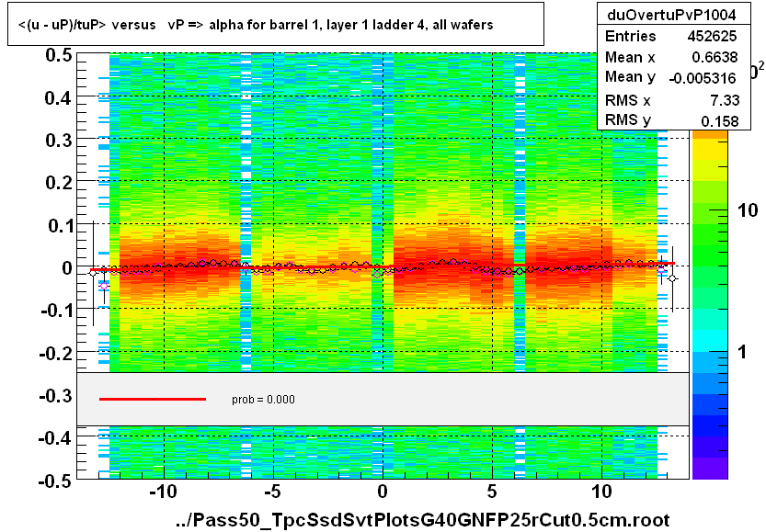Click the prob = 0.000 legend text
Image resolution: width=766 pixels, height=532 pixels.
click(x=263, y=400)
